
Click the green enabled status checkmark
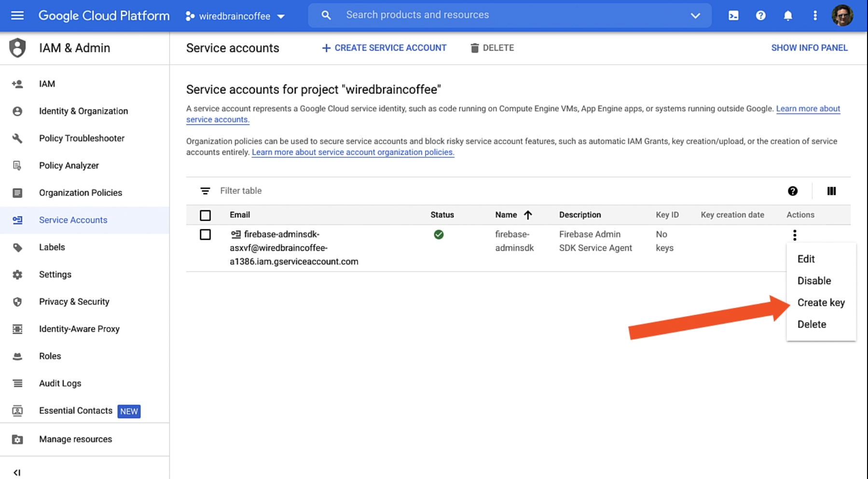click(x=439, y=234)
